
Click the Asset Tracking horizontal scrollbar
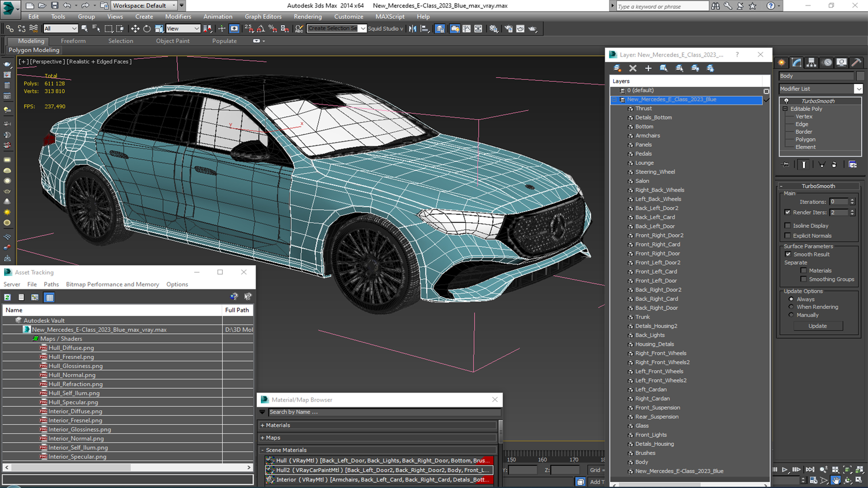pos(128,467)
